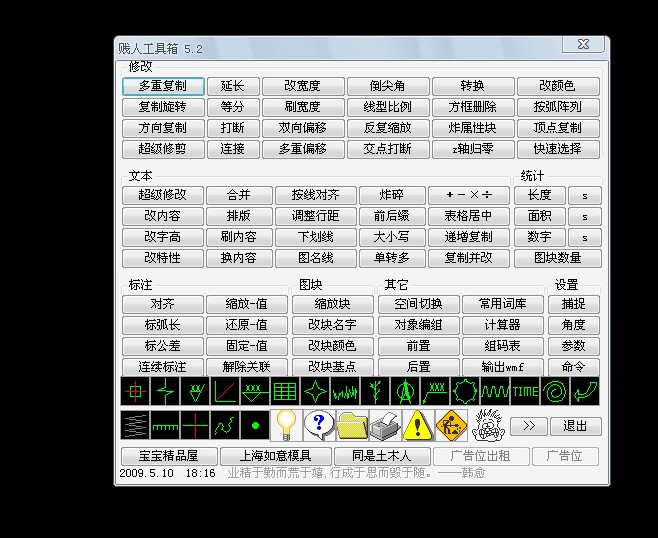658x538 pixels.
Task: Open help via question mark bubble icon
Action: (319, 425)
